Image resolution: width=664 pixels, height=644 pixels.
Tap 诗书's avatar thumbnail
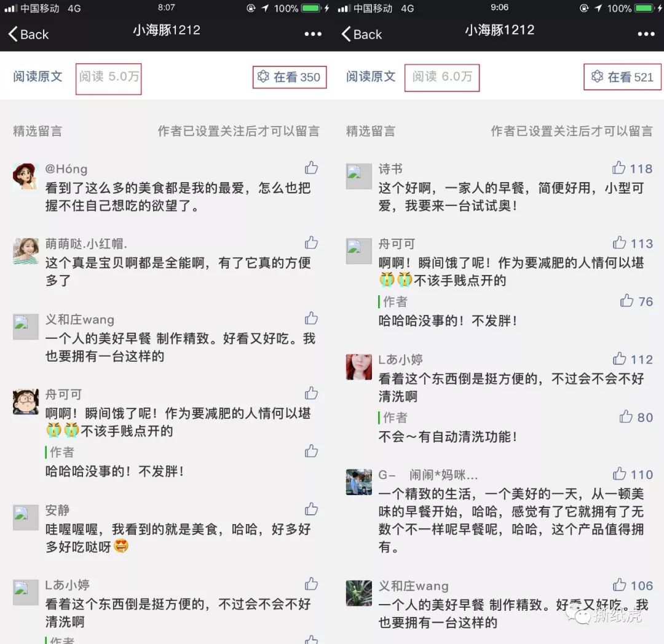(x=358, y=177)
